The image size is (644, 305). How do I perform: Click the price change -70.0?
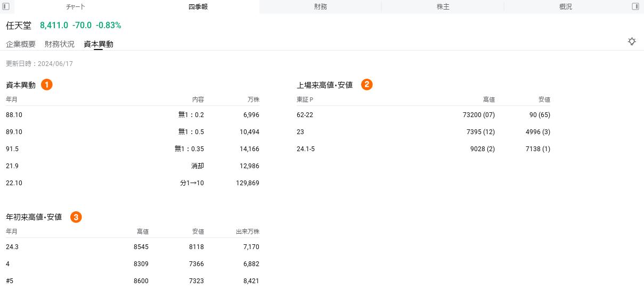tap(82, 26)
